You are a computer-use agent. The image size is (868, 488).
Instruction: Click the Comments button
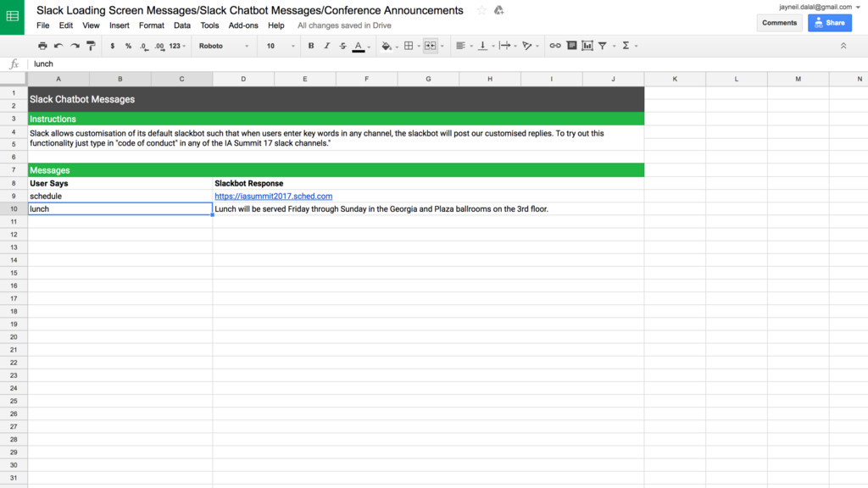pos(780,23)
